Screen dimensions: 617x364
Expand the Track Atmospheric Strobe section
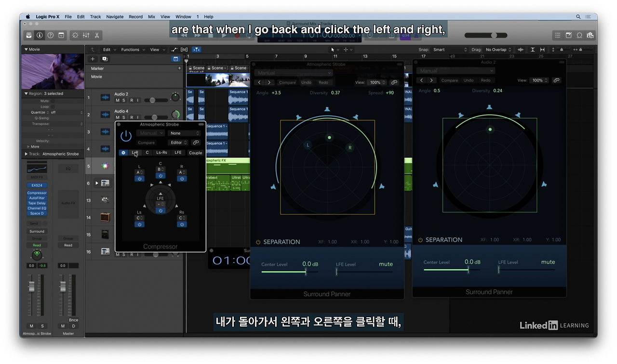coord(26,154)
